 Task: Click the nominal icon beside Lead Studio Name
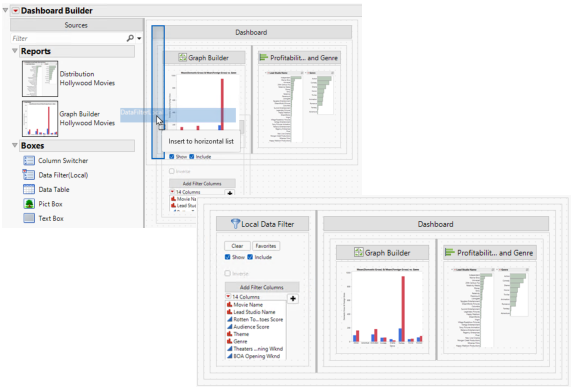(230, 312)
